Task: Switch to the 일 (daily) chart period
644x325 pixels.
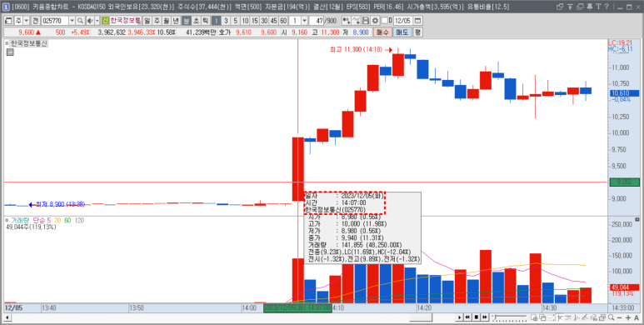Action: tap(147, 21)
